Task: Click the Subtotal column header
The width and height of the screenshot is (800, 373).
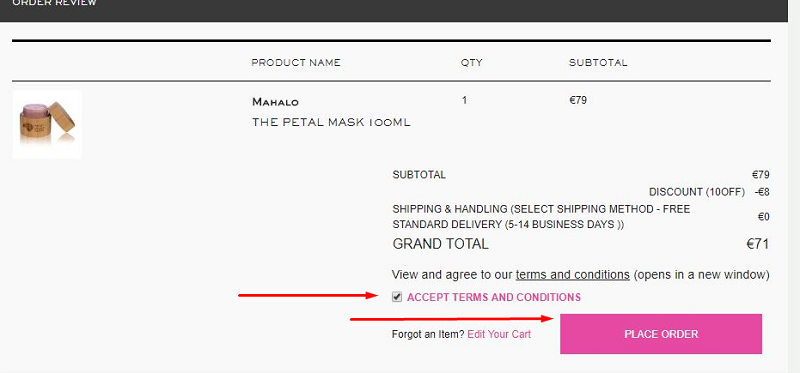Action: click(598, 63)
